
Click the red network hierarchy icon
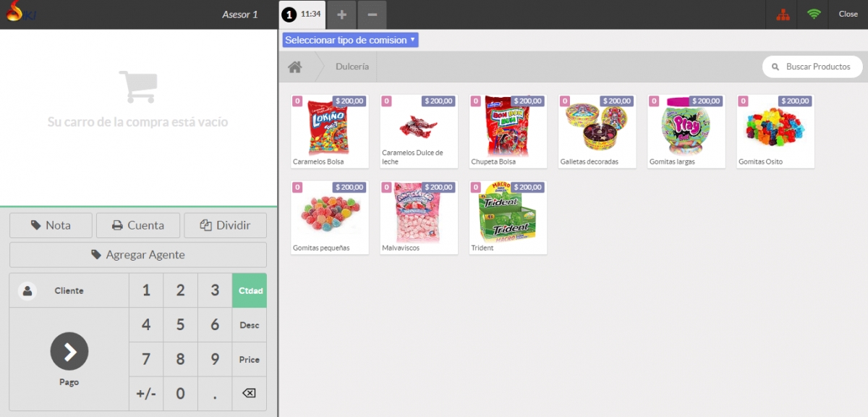783,14
